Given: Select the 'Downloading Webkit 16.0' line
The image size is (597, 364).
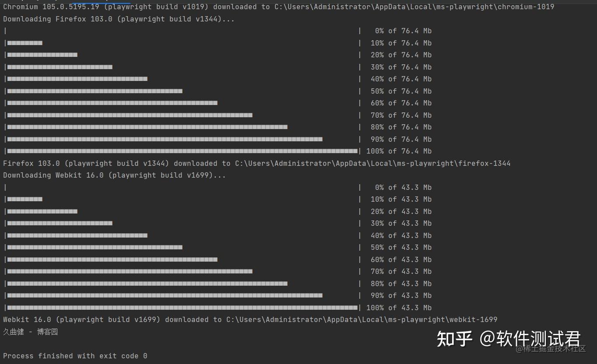Looking at the screenshot, I should coord(114,175).
